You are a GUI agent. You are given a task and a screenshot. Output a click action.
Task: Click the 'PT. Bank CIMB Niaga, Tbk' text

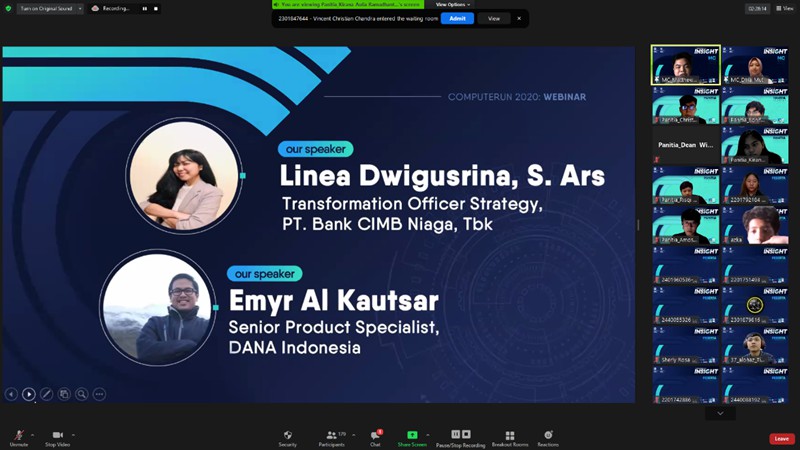388,224
